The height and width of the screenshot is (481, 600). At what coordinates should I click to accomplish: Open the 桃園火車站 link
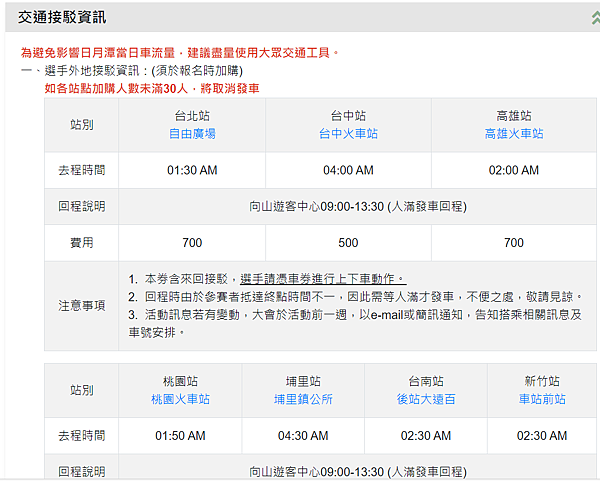pyautogui.click(x=180, y=399)
